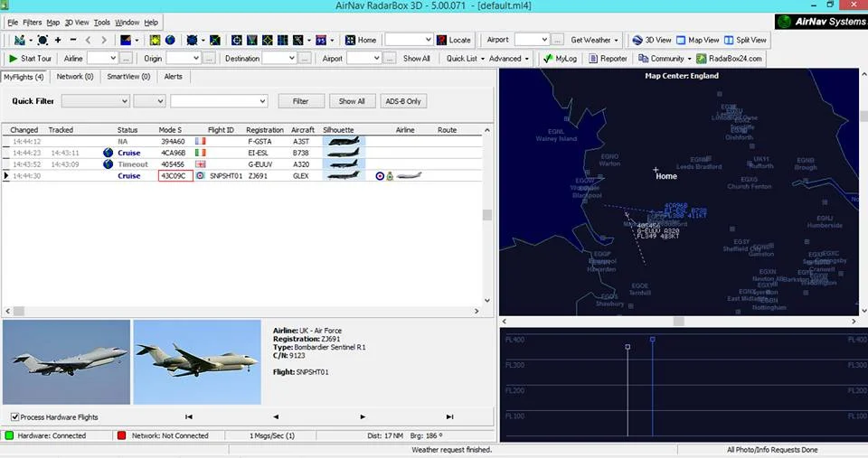Click the map horizontal scrollbar thumb

pyautogui.click(x=679, y=322)
